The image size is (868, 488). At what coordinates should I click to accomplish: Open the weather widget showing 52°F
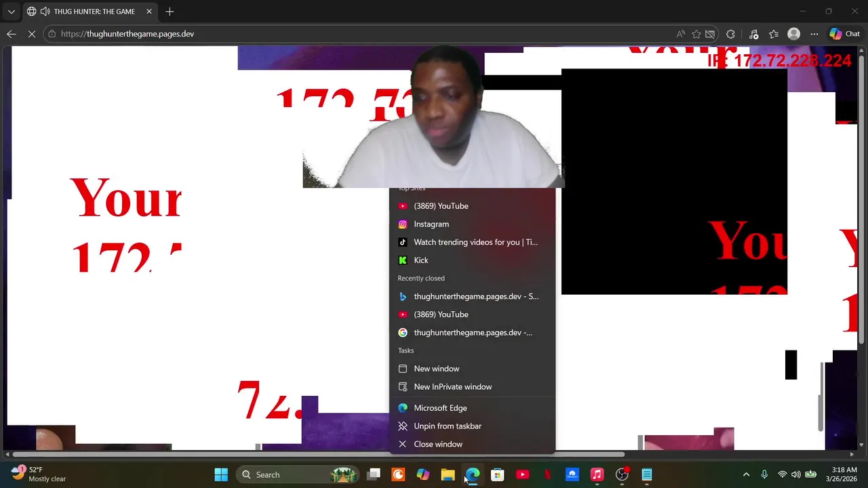39,474
